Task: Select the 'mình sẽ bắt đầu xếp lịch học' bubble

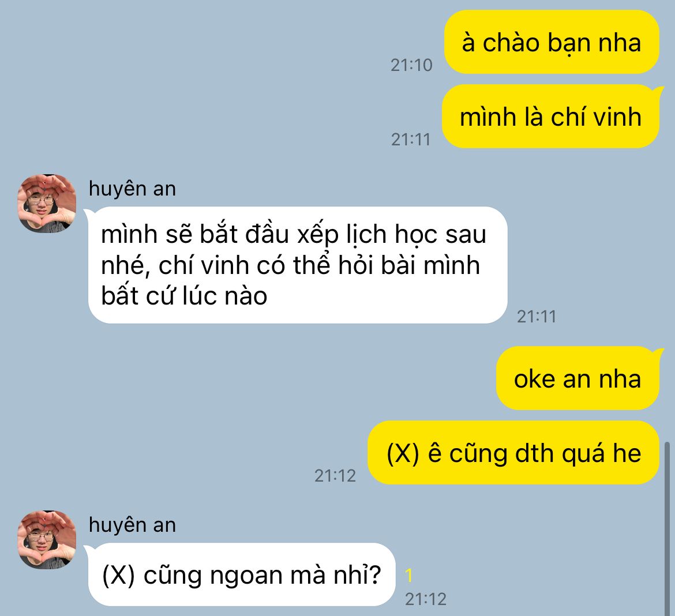Action: pyautogui.click(x=298, y=265)
